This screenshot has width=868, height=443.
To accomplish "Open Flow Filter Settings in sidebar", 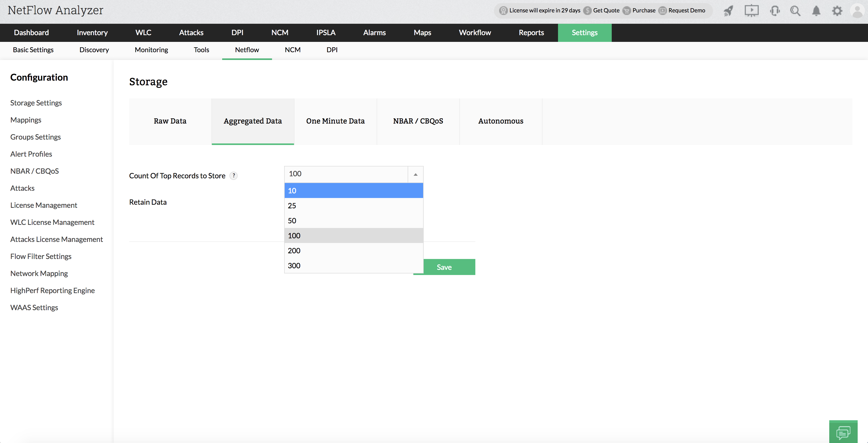I will [41, 256].
